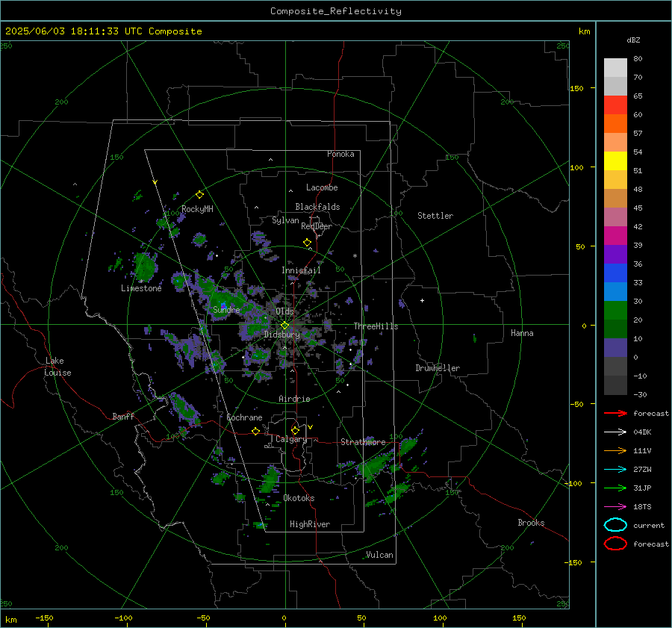
Task: Click the yellow diamond marker below Cochrane
Action: [x=255, y=431]
